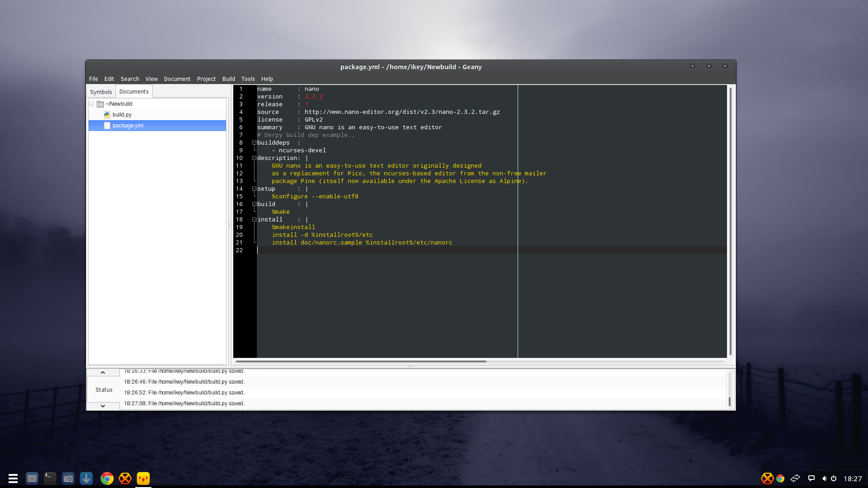Screen dimensions: 868x488
Task: Click the active Geany icon in panel
Action: [143, 478]
